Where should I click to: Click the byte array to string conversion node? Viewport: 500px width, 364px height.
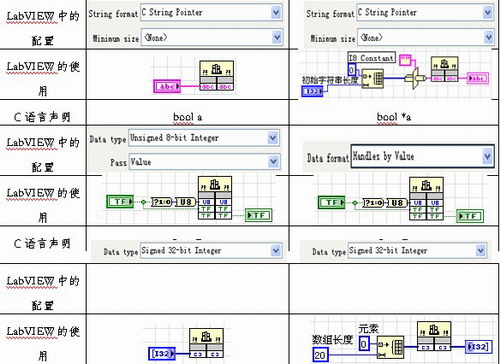pyautogui.click(x=415, y=78)
